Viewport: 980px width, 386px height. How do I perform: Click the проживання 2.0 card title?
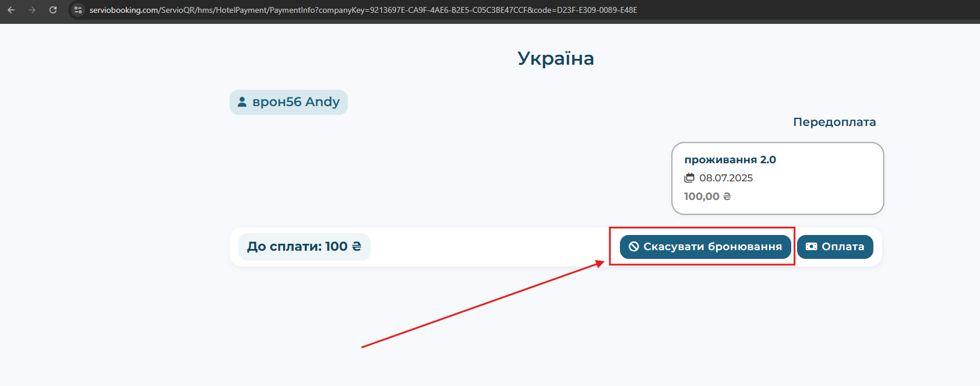[729, 160]
